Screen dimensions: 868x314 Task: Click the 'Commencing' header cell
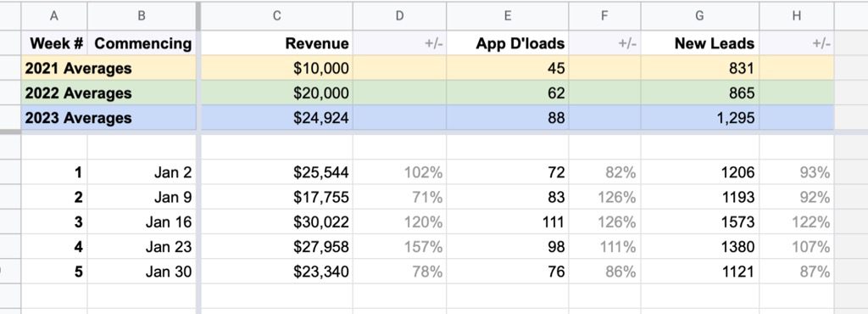click(x=142, y=43)
